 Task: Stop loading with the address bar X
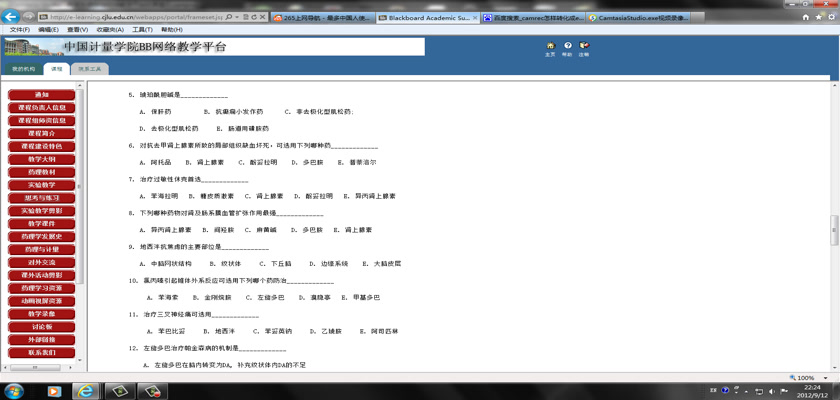tap(261, 18)
